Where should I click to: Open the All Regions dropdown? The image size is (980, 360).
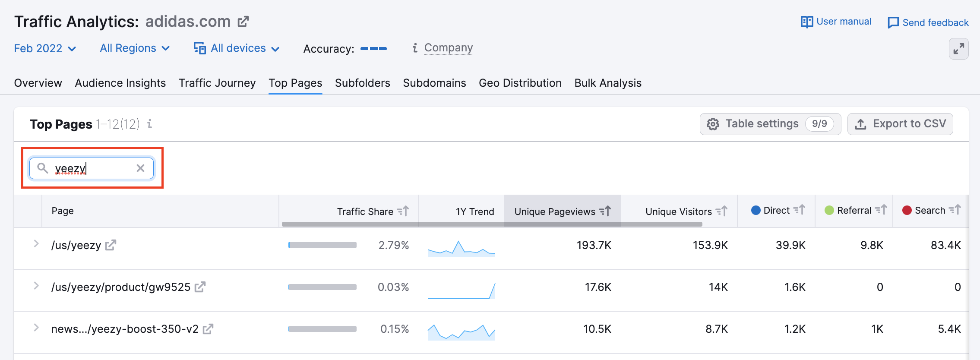135,48
